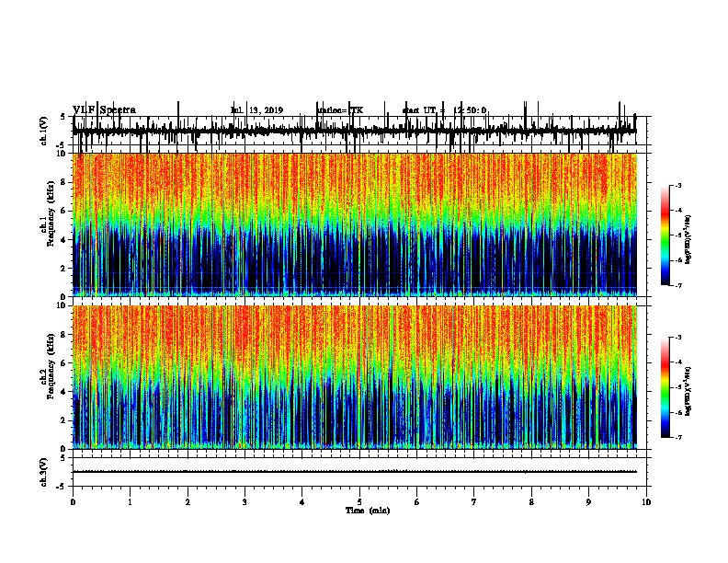728x563 pixels.
Task: Click the 'Time (min)' x-axis label
Action: click(368, 511)
